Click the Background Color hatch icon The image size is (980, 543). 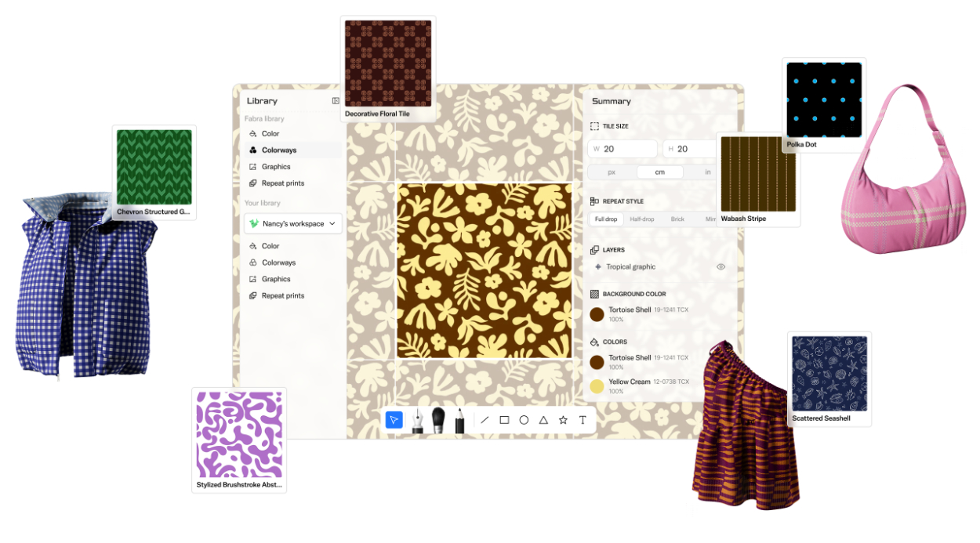(x=594, y=294)
